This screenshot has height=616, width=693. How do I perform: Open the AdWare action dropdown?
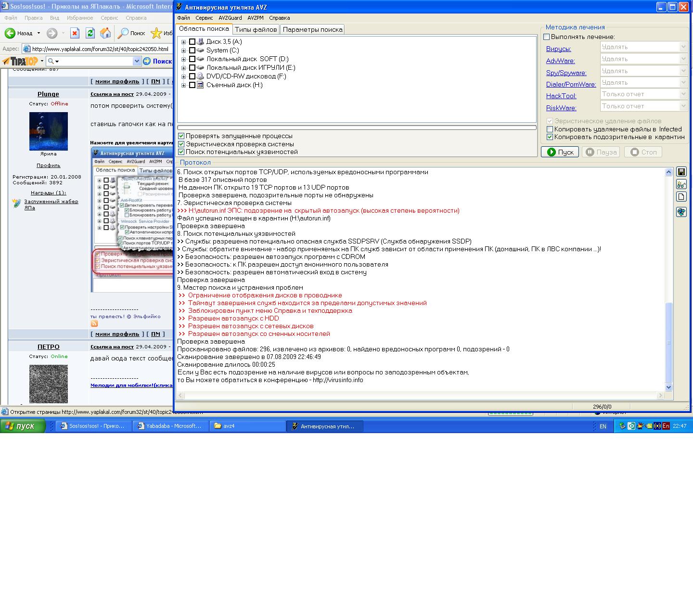coord(683,59)
